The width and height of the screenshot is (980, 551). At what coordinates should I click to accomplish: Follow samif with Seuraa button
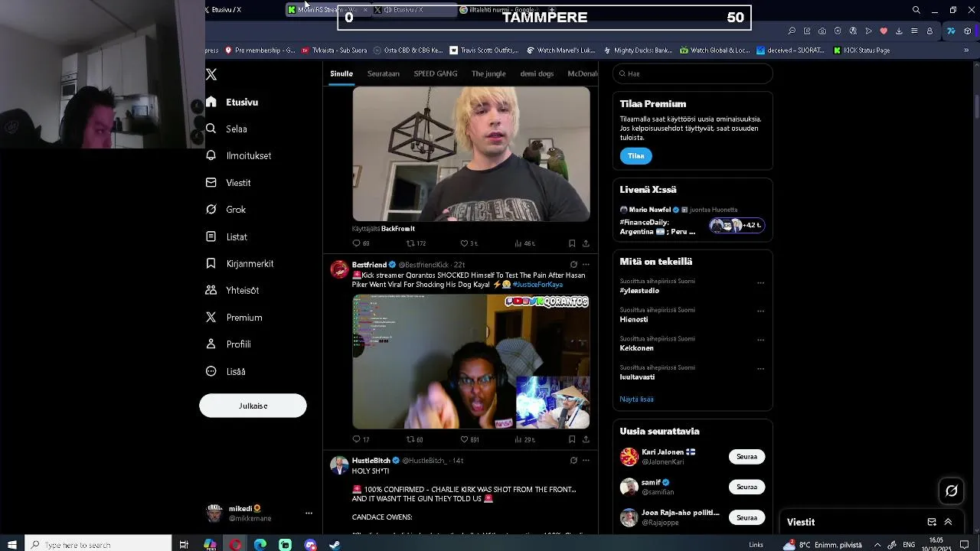[x=746, y=487]
